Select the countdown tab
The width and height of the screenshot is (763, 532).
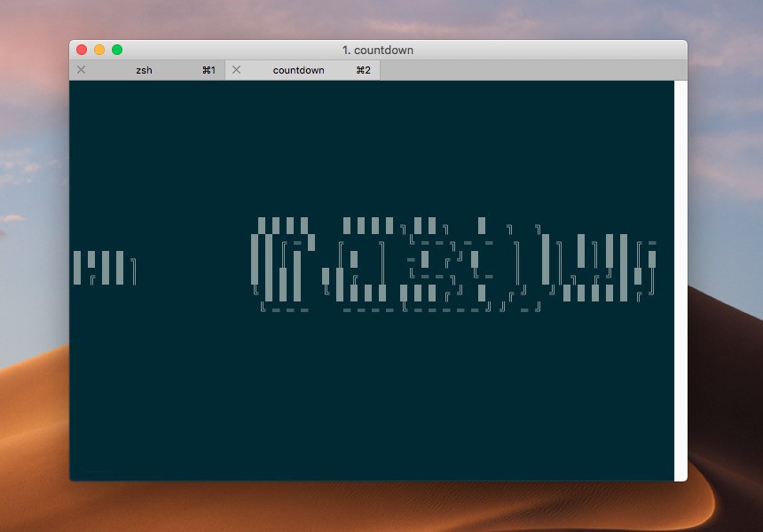pos(303,70)
